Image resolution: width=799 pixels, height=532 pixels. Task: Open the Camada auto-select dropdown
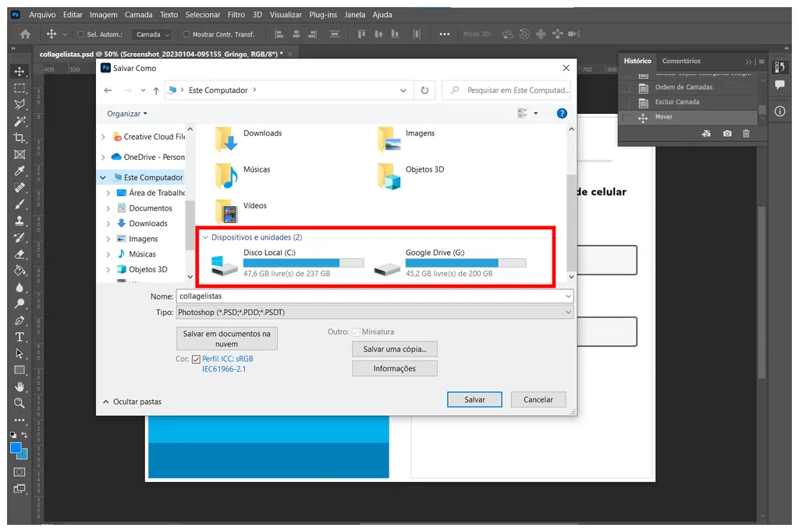pos(151,34)
